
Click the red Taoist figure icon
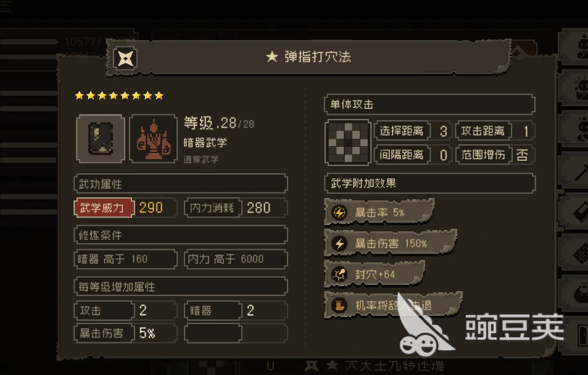(154, 139)
